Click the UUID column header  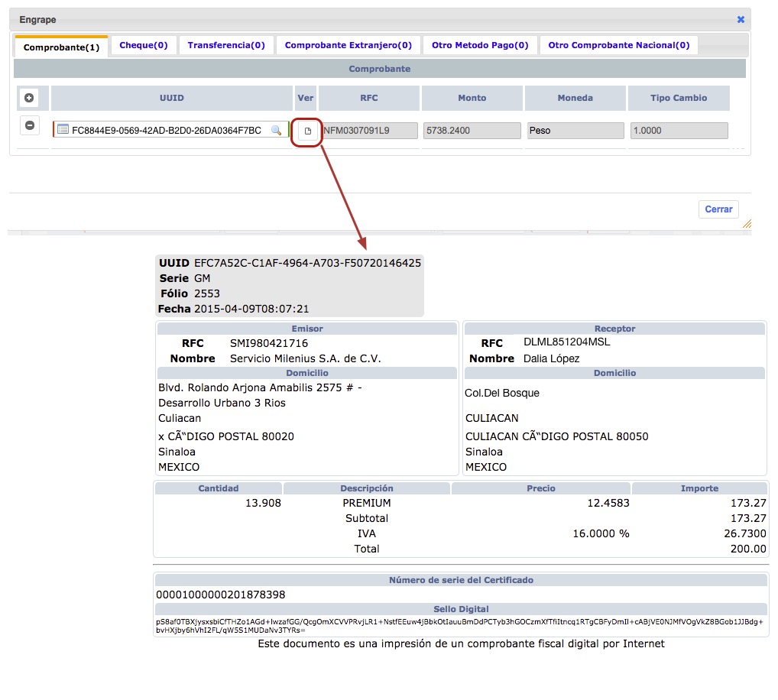pyautogui.click(x=172, y=98)
